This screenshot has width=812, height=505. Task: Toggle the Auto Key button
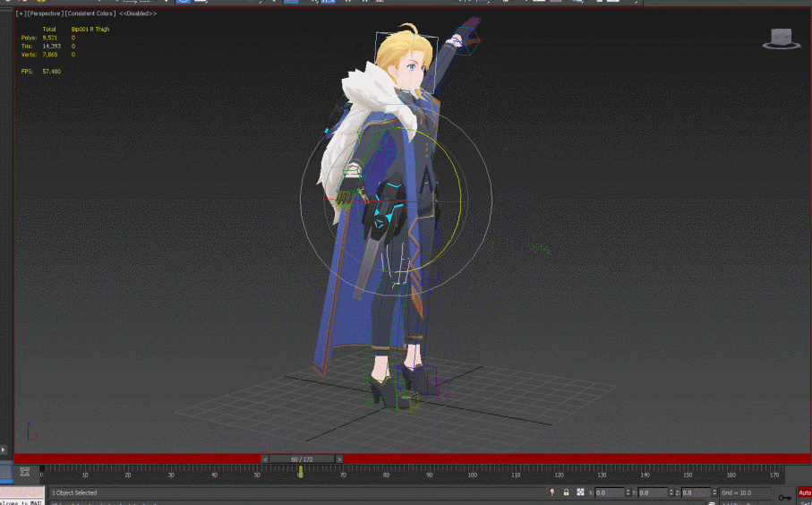pyautogui.click(x=805, y=493)
